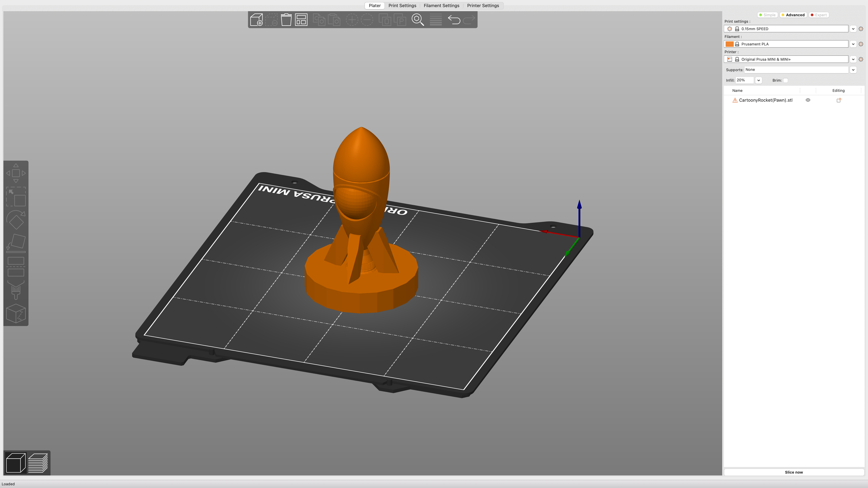The height and width of the screenshot is (488, 868).
Task: Click the Add instance plus icon
Action: (352, 19)
